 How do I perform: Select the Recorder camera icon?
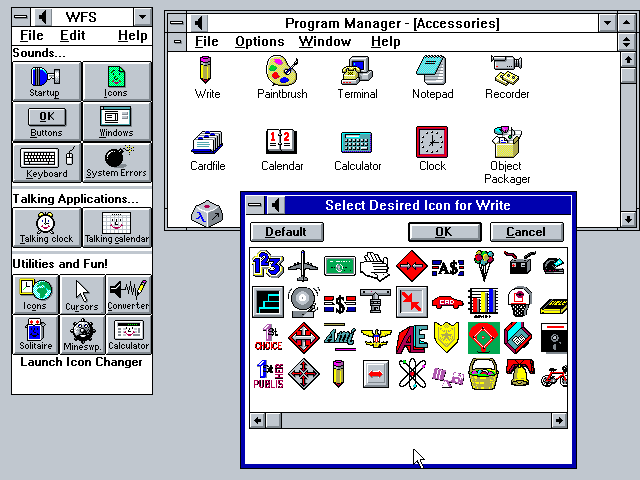tap(506, 70)
